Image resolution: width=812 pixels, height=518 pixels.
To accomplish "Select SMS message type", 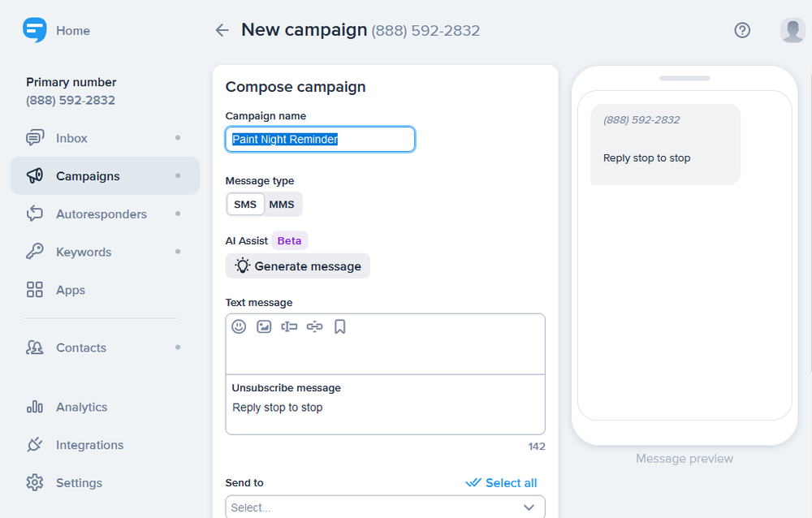I will [245, 204].
